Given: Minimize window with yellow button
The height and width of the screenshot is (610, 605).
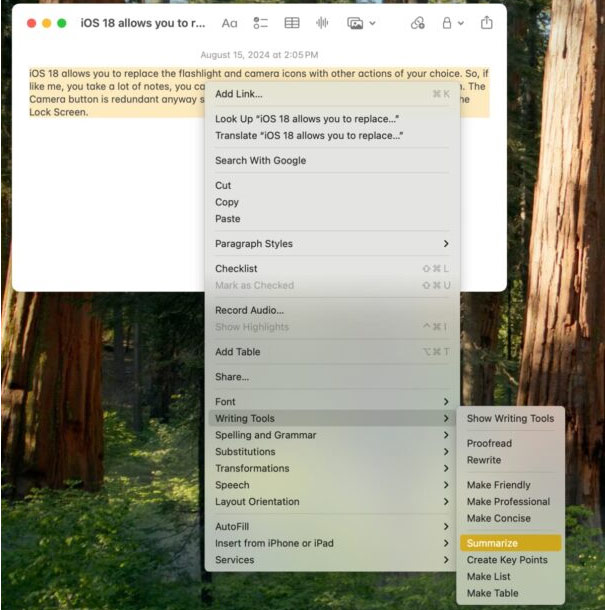Looking at the screenshot, I should coord(47,23).
